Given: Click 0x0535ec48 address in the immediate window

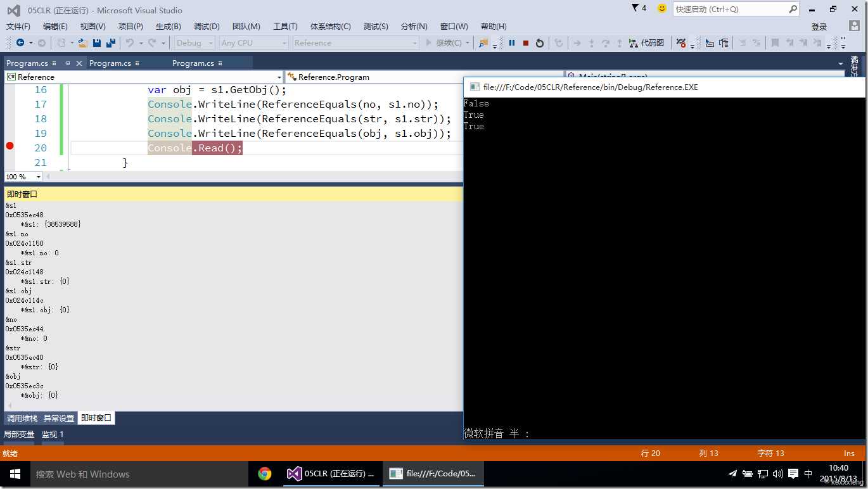Looking at the screenshot, I should (x=25, y=215).
